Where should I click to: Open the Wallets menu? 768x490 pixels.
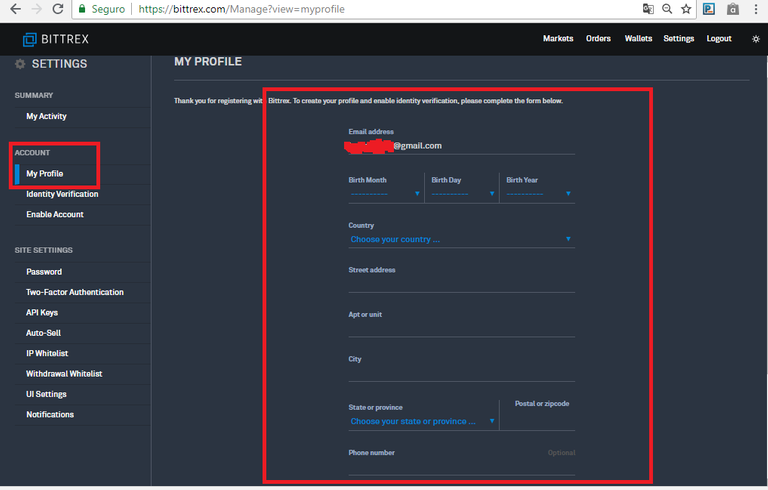638,39
